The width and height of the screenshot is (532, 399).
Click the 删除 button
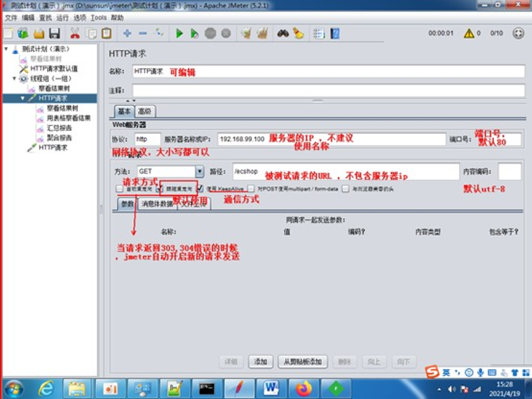344,361
